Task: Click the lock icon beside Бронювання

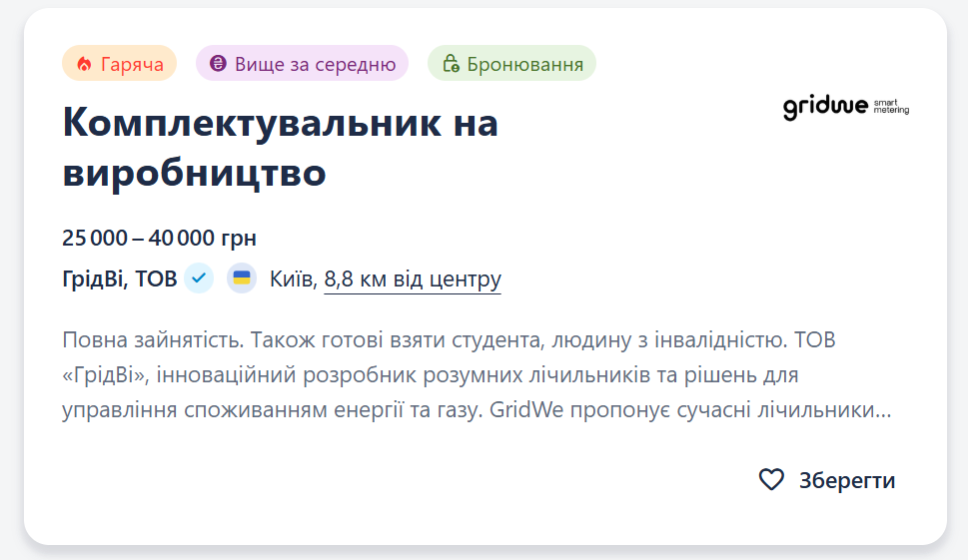Action: tap(451, 64)
